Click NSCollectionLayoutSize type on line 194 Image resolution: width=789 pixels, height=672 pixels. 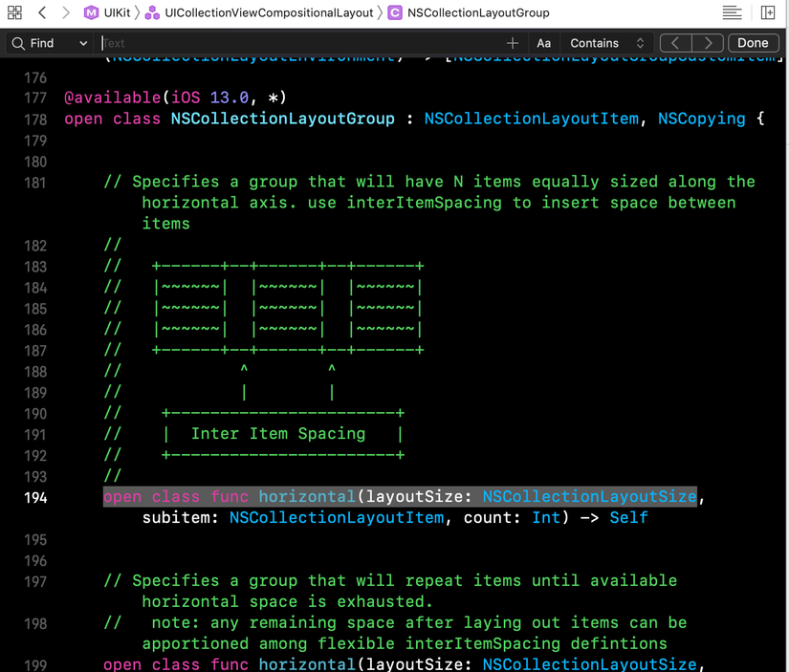click(589, 497)
